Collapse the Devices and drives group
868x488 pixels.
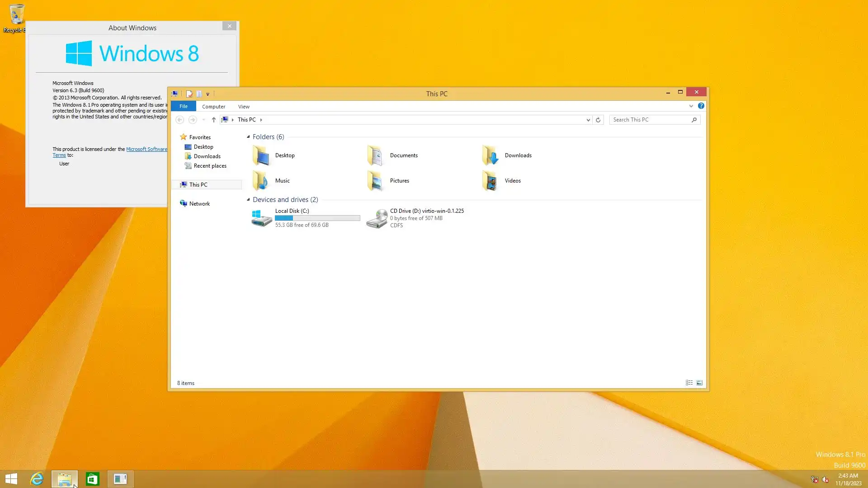click(248, 200)
